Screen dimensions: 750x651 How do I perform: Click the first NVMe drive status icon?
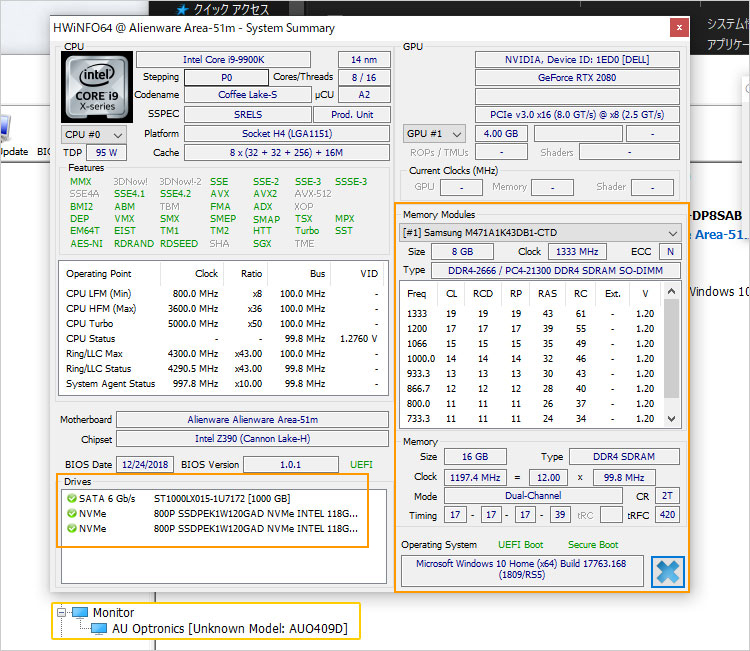pos(72,514)
